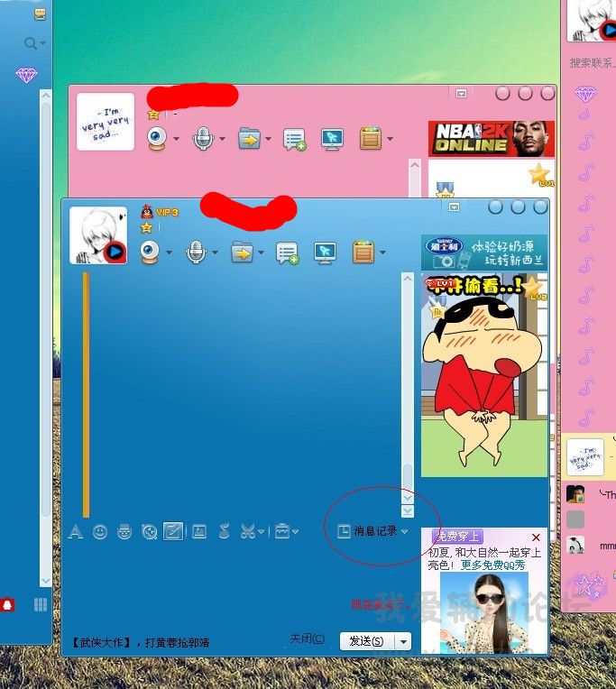This screenshot has width=616, height=689.
Task: Select the I'm very sad contact in right panel
Action: 589,457
